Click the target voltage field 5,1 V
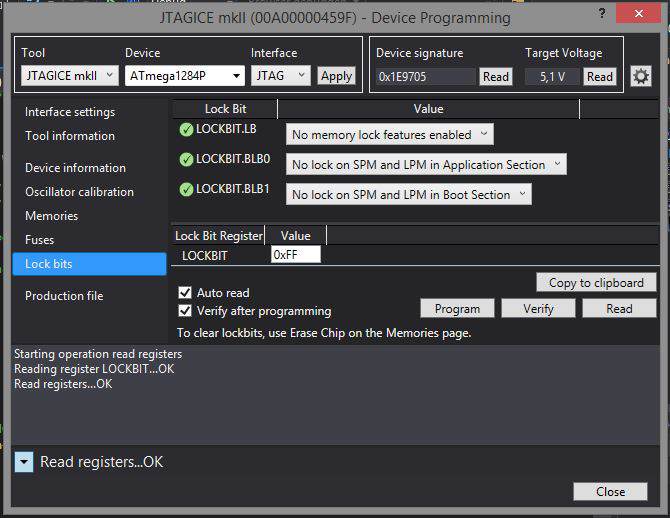The height and width of the screenshot is (518, 670). (x=552, y=77)
